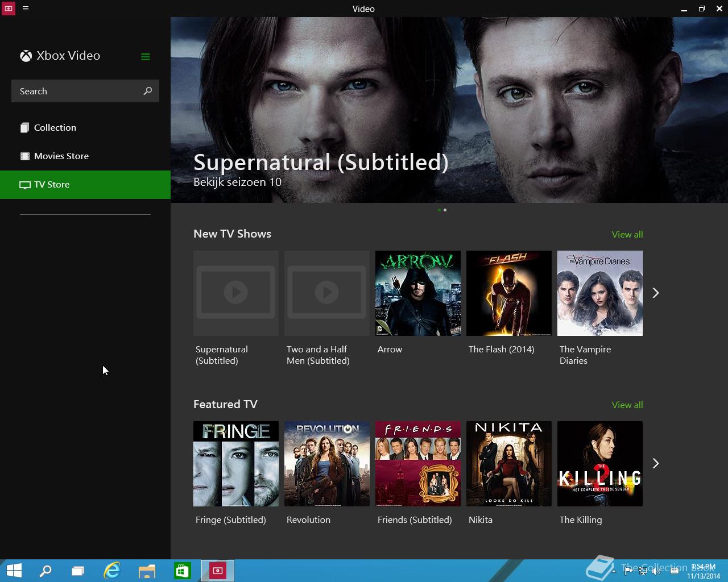Click the Video app icon in the title bar
The height and width of the screenshot is (582, 728).
[x=8, y=9]
